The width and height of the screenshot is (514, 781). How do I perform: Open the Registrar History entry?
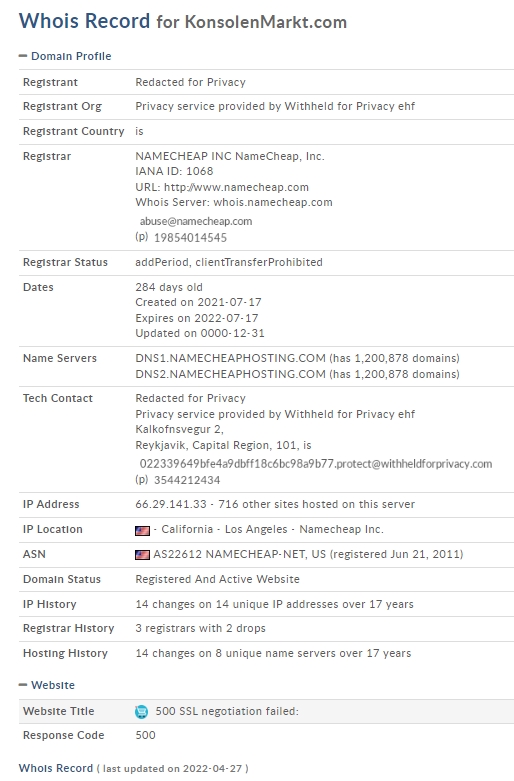200,628
